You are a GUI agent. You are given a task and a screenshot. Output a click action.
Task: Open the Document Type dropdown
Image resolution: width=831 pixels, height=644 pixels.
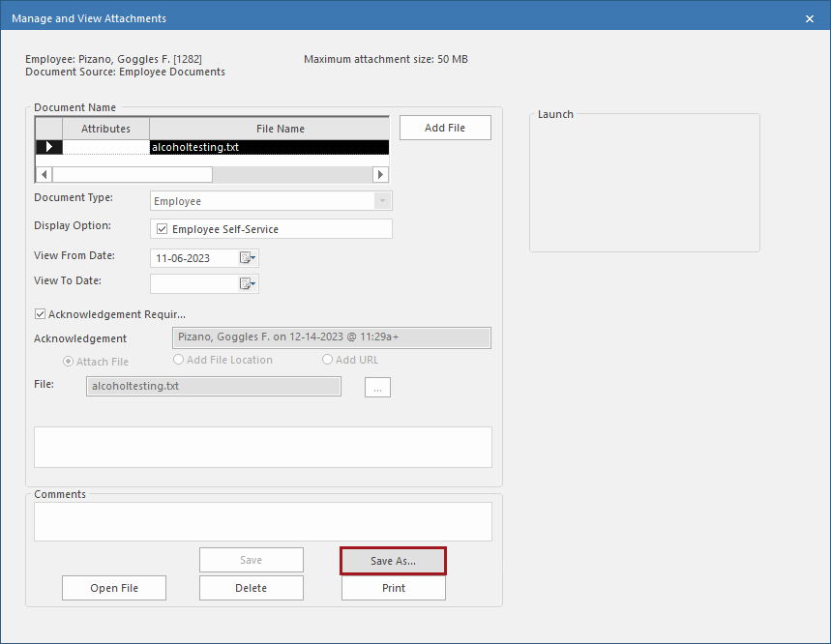pyautogui.click(x=384, y=200)
